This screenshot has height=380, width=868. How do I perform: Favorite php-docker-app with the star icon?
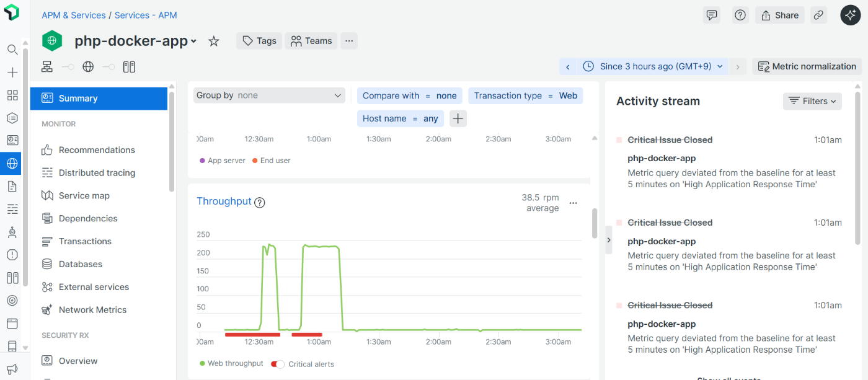click(214, 41)
